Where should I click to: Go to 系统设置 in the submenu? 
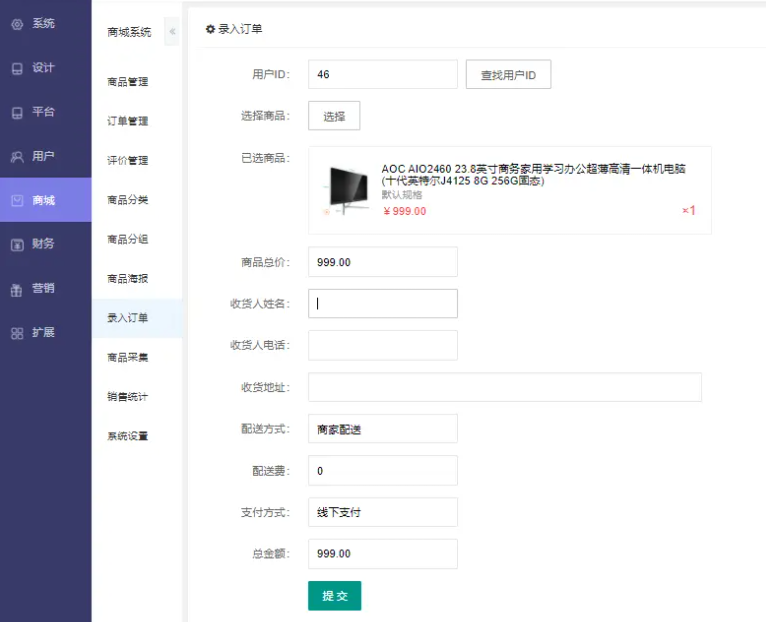[128, 436]
